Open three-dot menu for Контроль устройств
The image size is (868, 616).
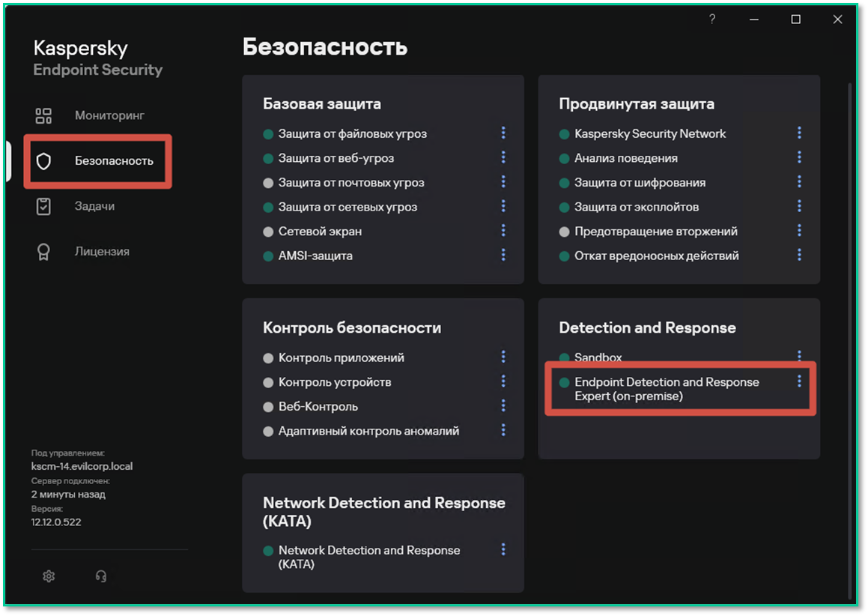[503, 381]
